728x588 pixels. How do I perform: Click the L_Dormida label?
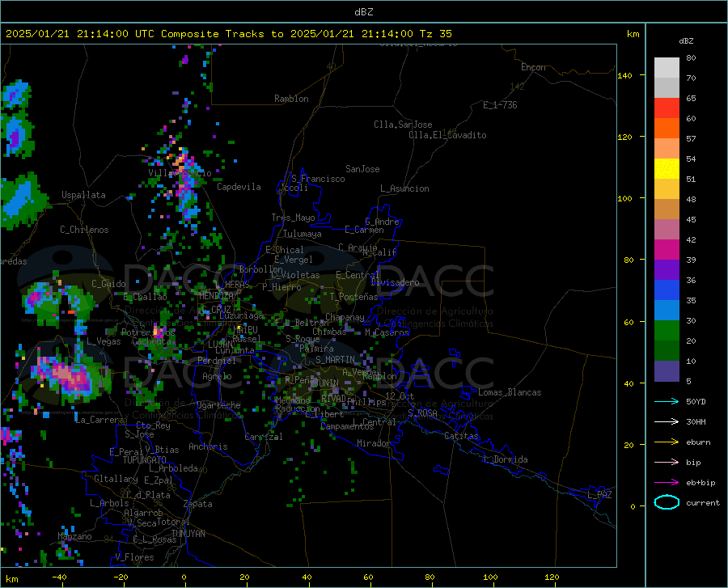point(506,459)
